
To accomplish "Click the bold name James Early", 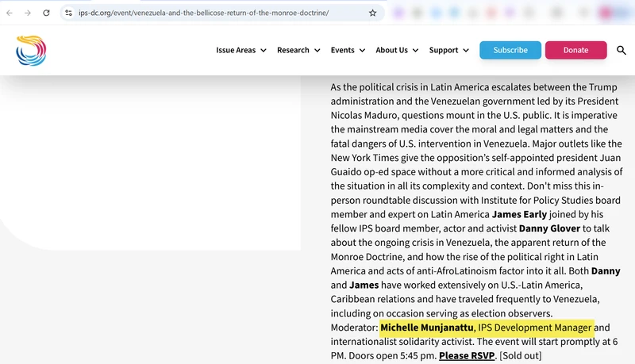I will pyautogui.click(x=520, y=214).
